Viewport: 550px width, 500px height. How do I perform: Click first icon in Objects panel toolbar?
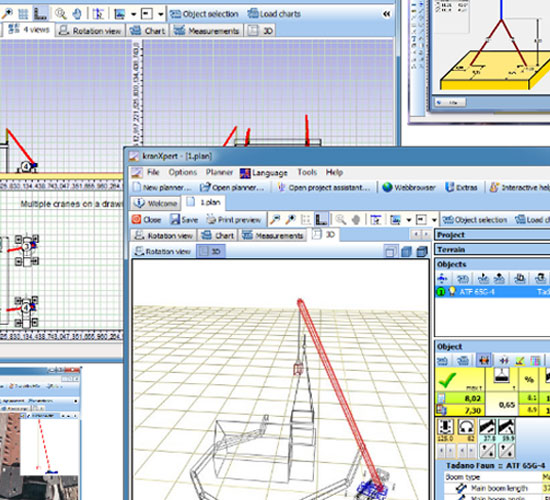pyautogui.click(x=442, y=279)
